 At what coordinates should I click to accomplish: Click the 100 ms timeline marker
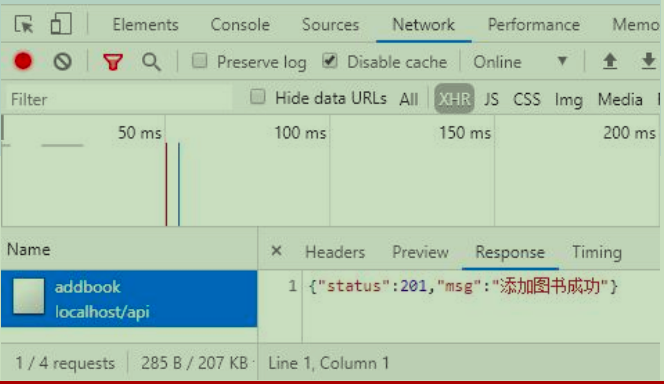[300, 133]
